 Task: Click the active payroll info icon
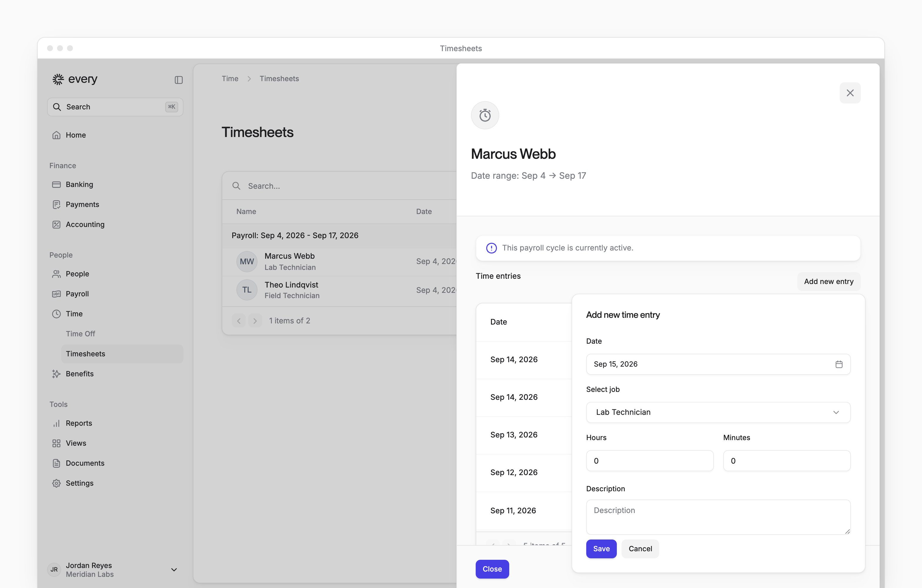click(x=491, y=248)
